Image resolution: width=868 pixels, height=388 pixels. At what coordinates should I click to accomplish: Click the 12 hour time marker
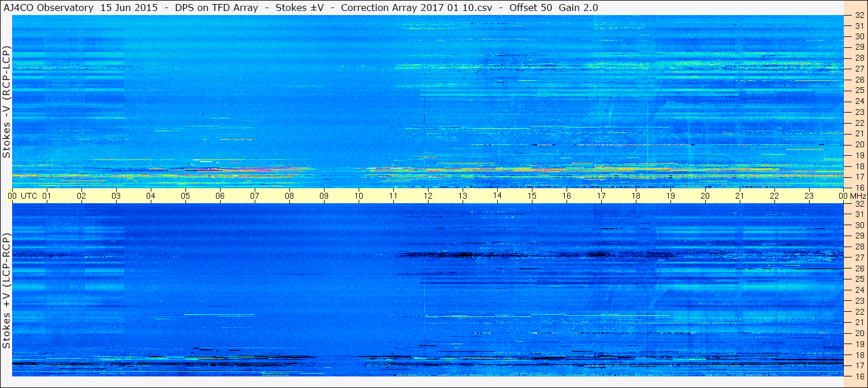pos(428,196)
